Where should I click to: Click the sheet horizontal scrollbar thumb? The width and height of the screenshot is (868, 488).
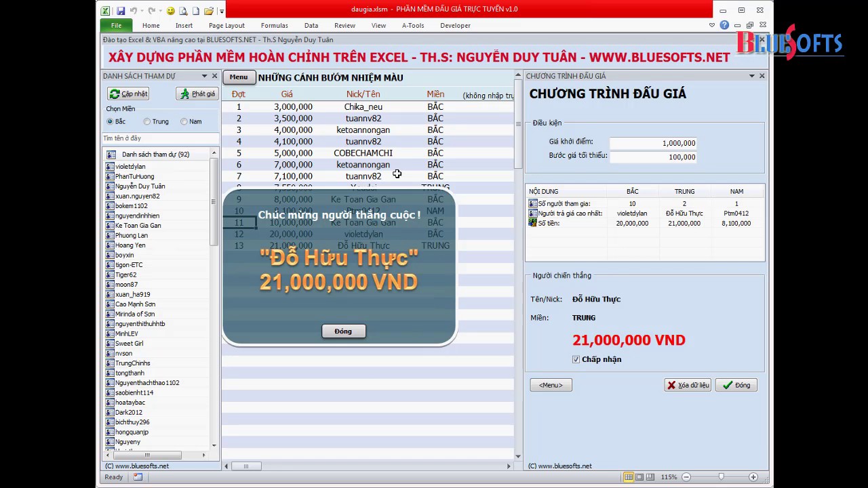tap(245, 466)
